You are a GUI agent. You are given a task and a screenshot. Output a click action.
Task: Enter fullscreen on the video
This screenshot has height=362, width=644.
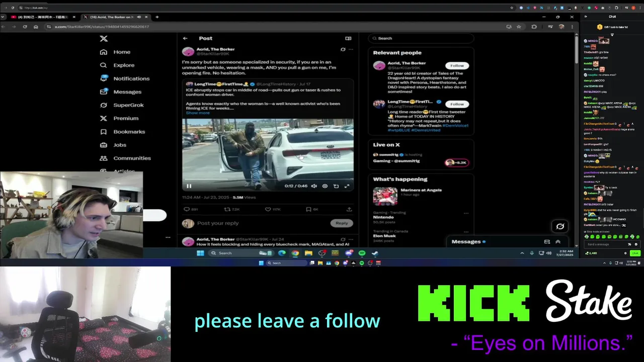[x=347, y=186]
